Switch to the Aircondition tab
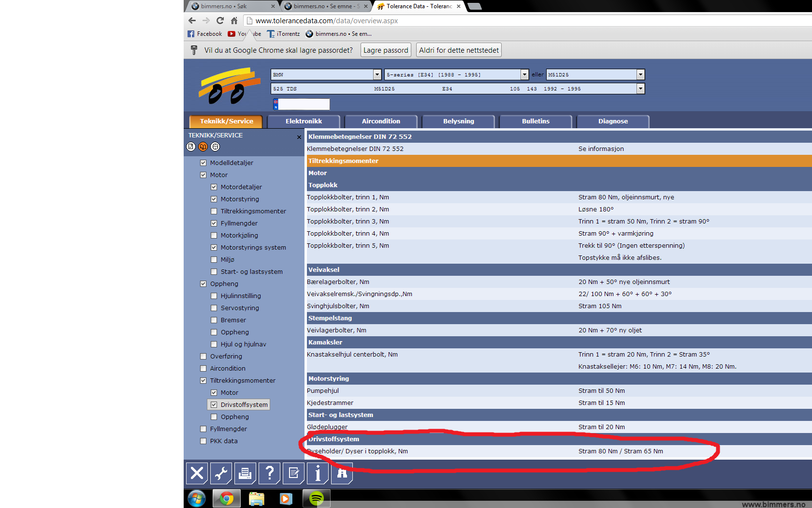 tap(381, 121)
